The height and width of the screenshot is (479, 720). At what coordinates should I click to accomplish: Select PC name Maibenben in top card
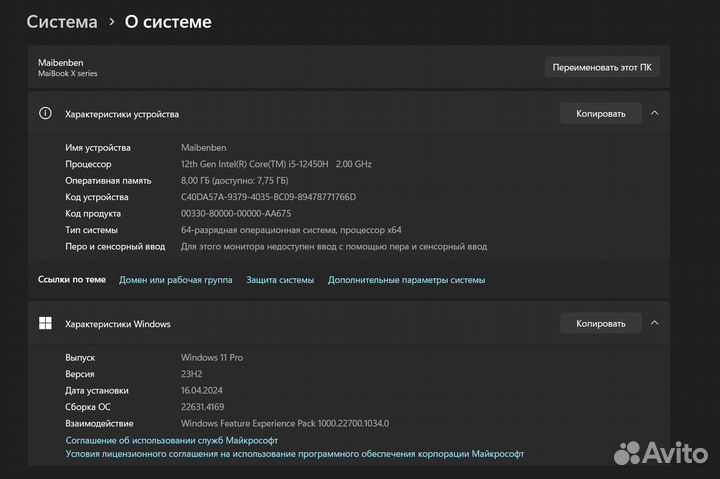61,62
